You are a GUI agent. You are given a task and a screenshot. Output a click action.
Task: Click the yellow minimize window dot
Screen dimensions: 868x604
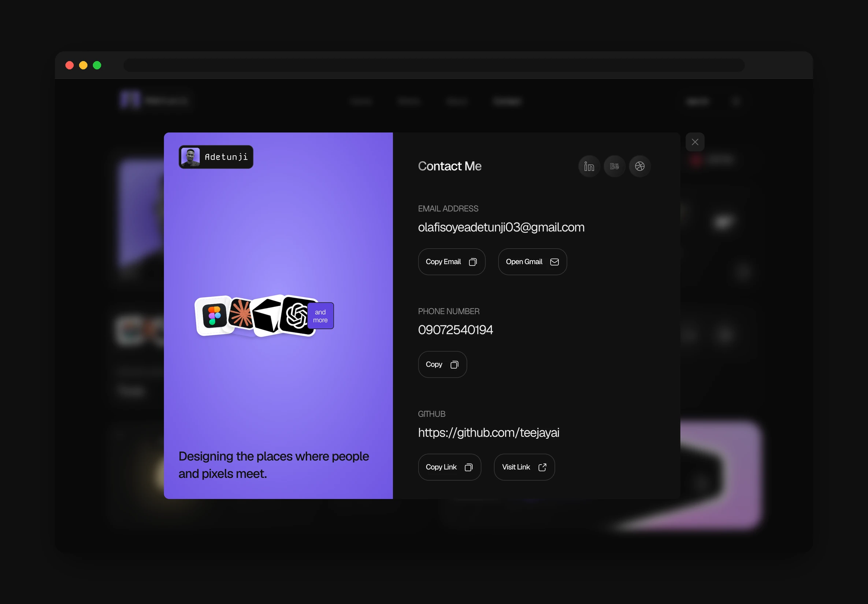tap(83, 65)
